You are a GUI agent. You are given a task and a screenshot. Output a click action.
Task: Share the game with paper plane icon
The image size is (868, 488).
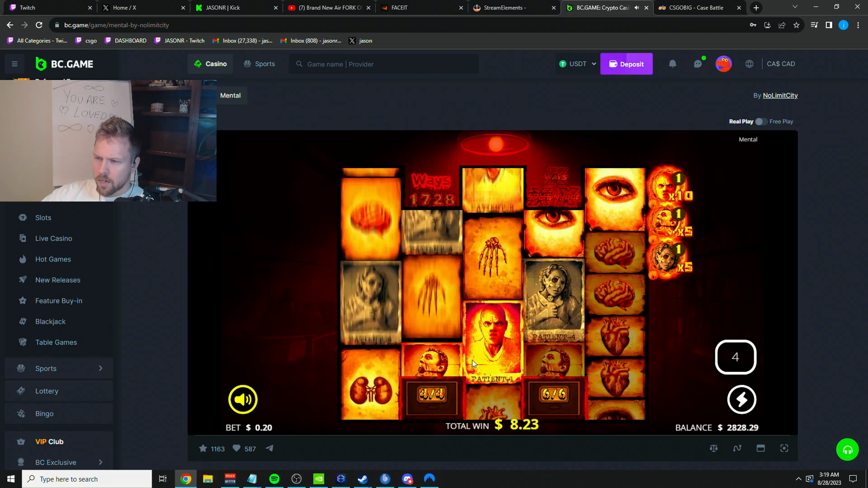click(x=269, y=448)
